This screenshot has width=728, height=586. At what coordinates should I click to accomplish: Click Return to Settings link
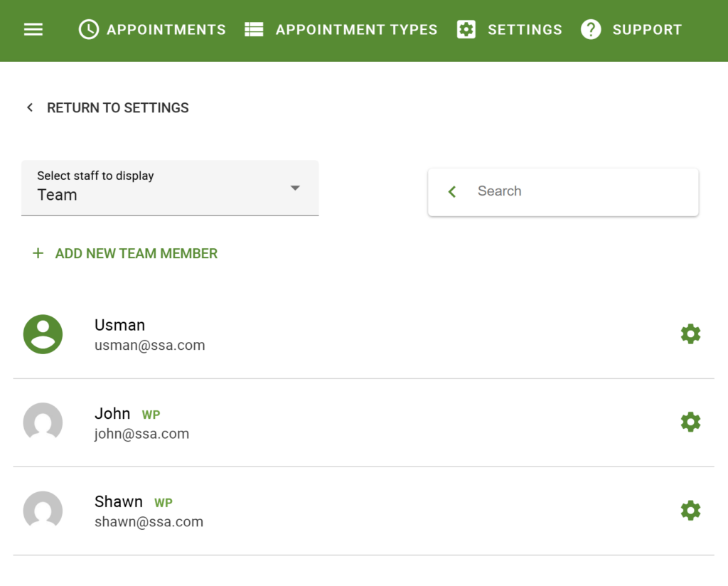coord(107,107)
